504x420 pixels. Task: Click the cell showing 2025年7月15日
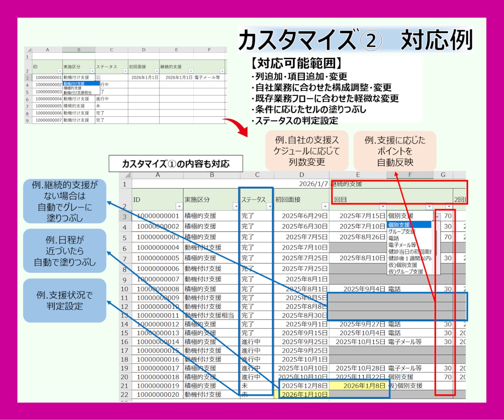pyautogui.click(x=358, y=216)
